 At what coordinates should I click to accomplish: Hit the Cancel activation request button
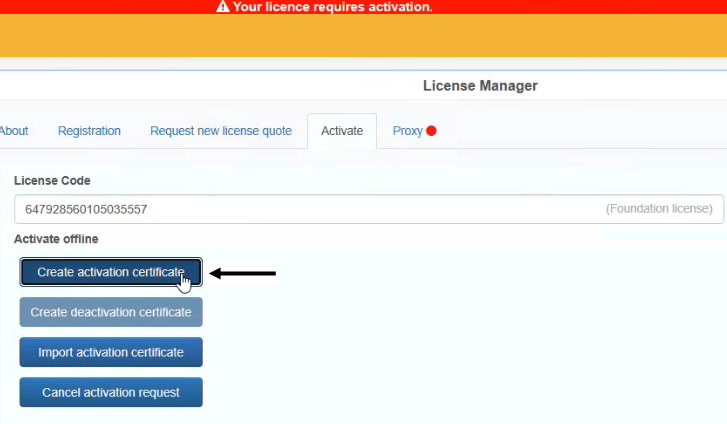pos(111,392)
